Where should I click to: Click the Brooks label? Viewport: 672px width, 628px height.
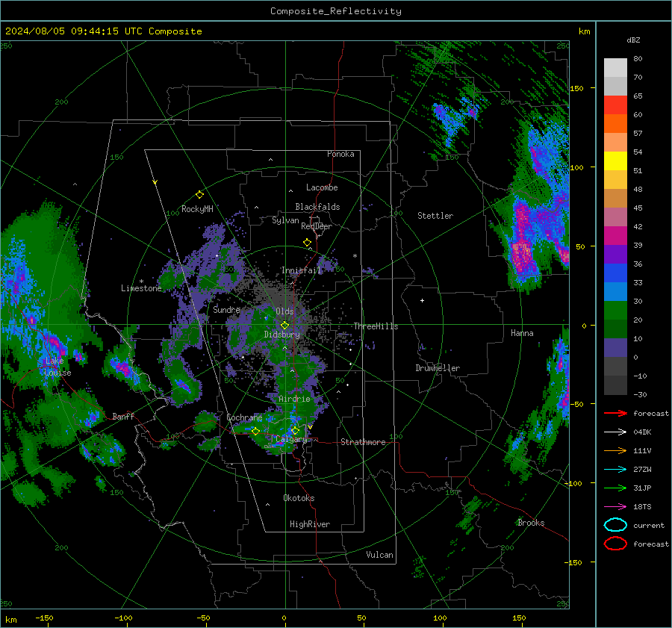(x=531, y=523)
